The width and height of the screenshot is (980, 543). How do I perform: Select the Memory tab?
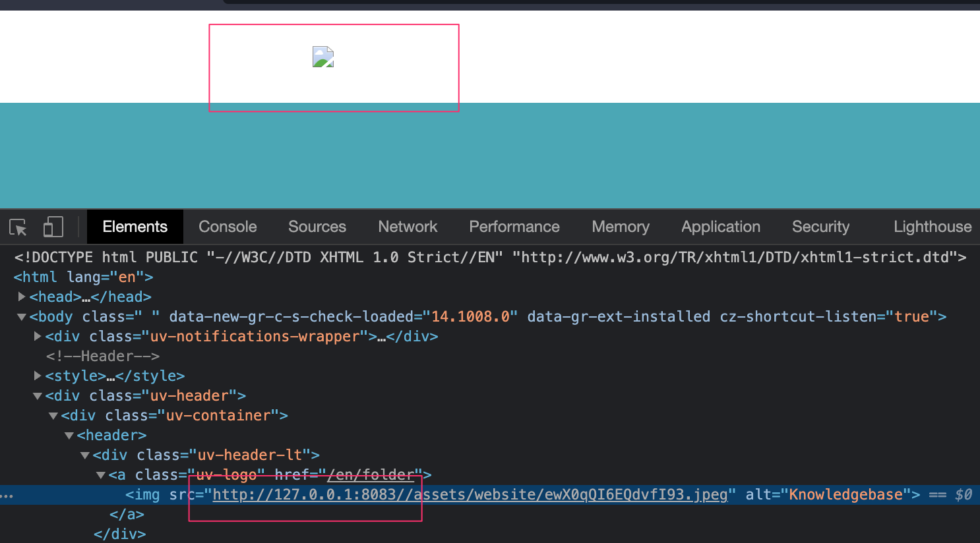pyautogui.click(x=620, y=227)
